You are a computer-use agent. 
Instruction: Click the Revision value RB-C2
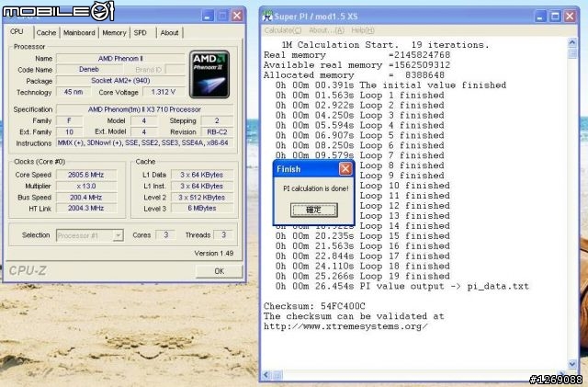click(x=217, y=132)
